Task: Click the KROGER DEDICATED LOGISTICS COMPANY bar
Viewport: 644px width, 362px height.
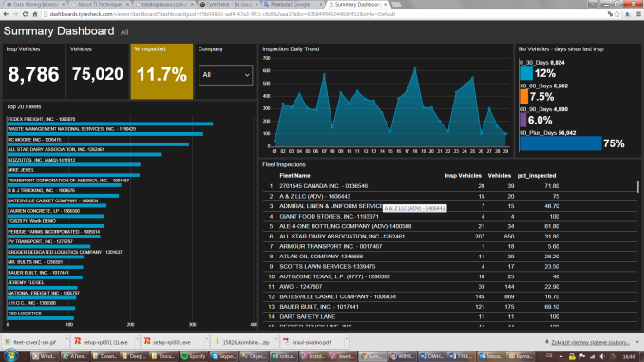Action: pyautogui.click(x=46, y=257)
